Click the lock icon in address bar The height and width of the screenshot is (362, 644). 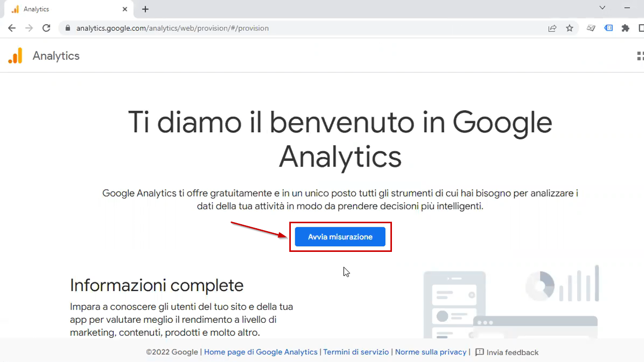[67, 28]
